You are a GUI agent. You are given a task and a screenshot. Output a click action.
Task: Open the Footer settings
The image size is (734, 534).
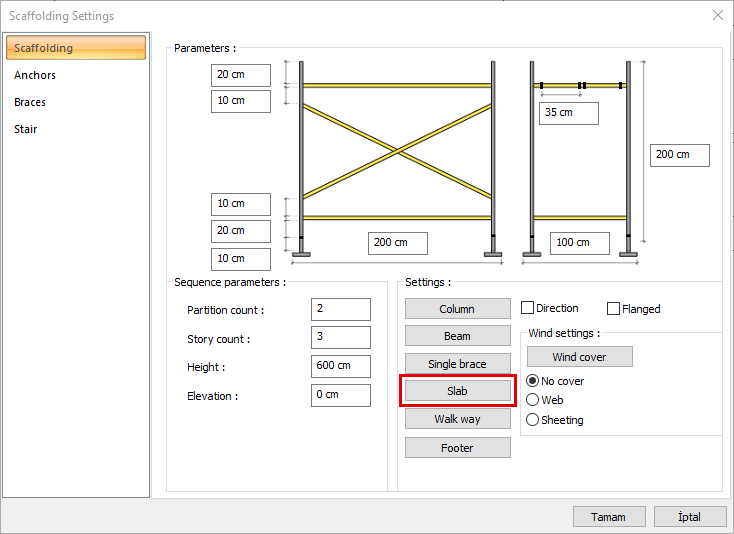tap(457, 448)
